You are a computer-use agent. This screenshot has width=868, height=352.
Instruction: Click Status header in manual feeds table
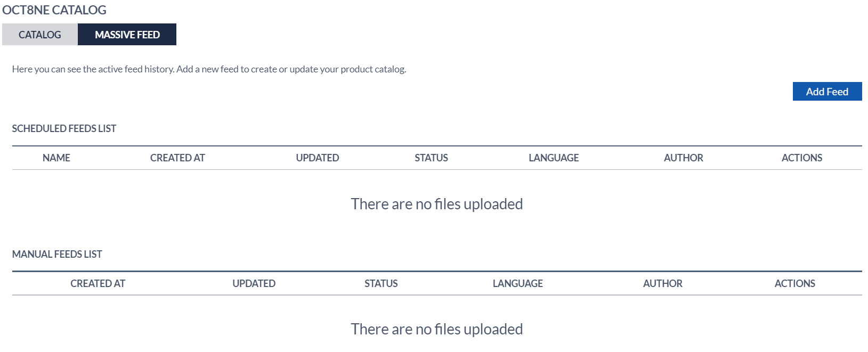click(x=381, y=283)
